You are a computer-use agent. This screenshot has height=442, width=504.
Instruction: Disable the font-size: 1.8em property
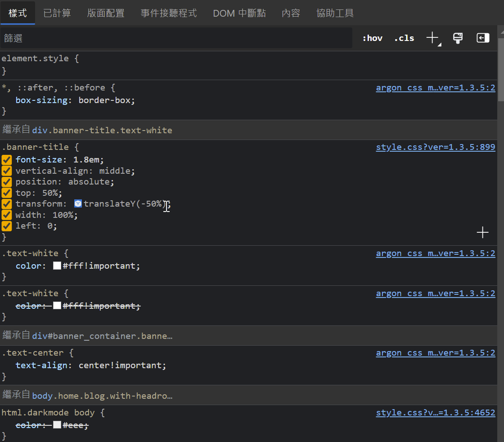[6, 159]
